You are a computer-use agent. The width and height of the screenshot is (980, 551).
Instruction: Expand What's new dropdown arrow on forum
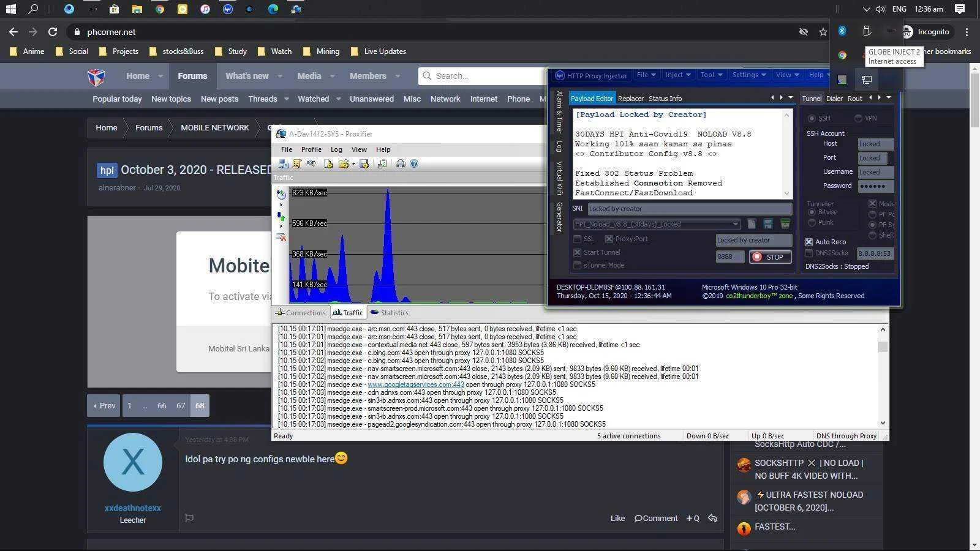coord(280,77)
